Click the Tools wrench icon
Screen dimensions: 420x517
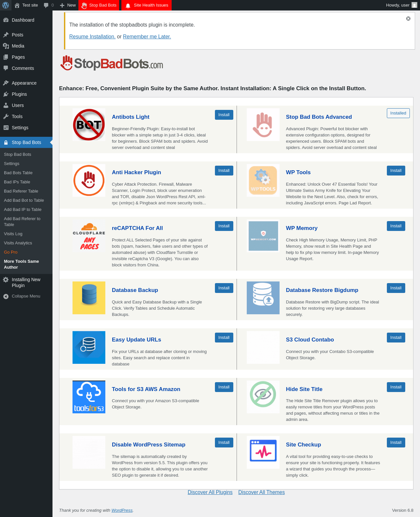click(6, 116)
